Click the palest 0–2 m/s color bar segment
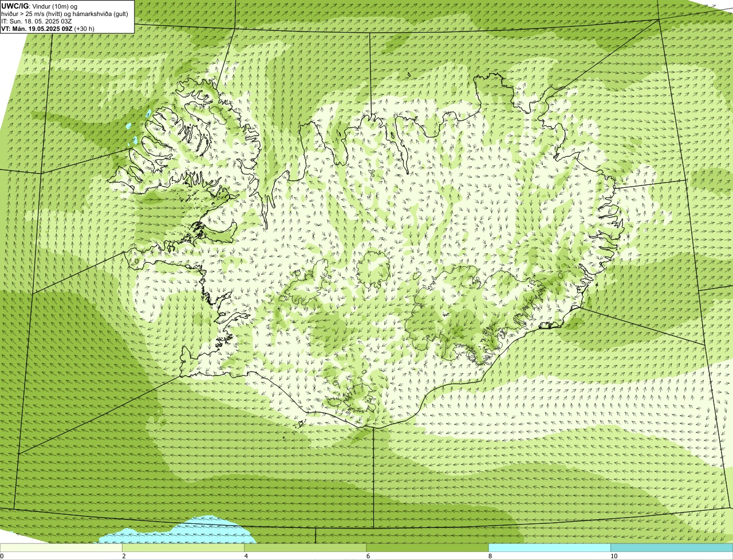Image resolution: width=733 pixels, height=560 pixels. point(61,547)
